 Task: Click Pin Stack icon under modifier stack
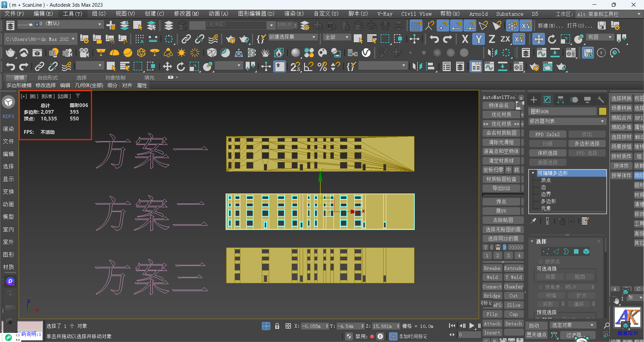(x=533, y=221)
